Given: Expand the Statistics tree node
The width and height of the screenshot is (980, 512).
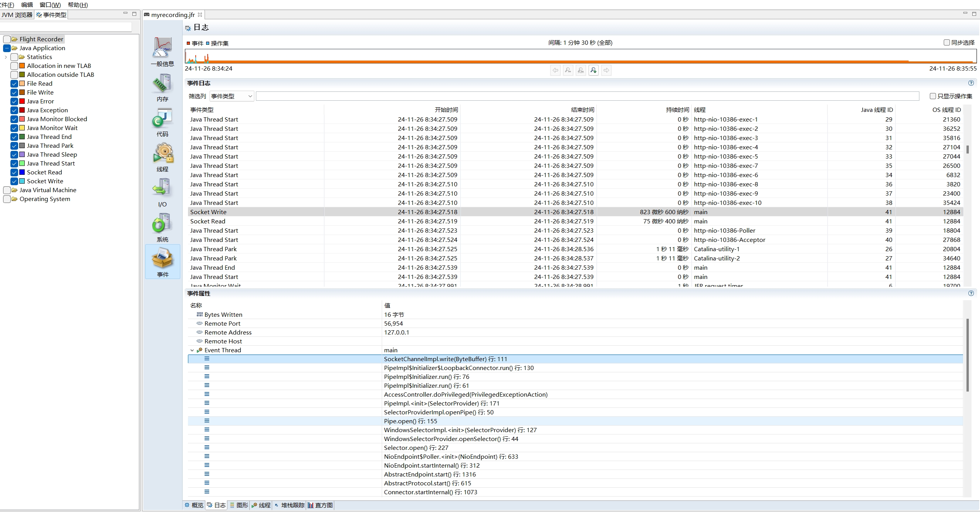Looking at the screenshot, I should point(6,57).
